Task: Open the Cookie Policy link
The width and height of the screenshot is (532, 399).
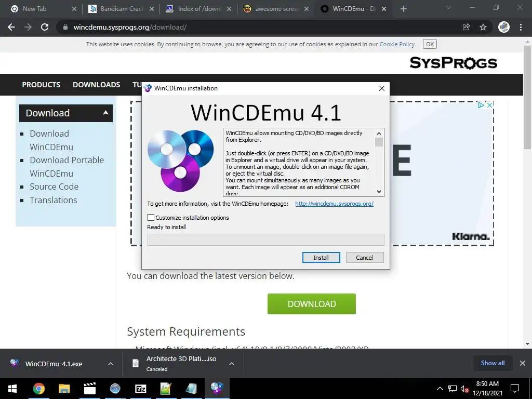Action: (x=397, y=44)
